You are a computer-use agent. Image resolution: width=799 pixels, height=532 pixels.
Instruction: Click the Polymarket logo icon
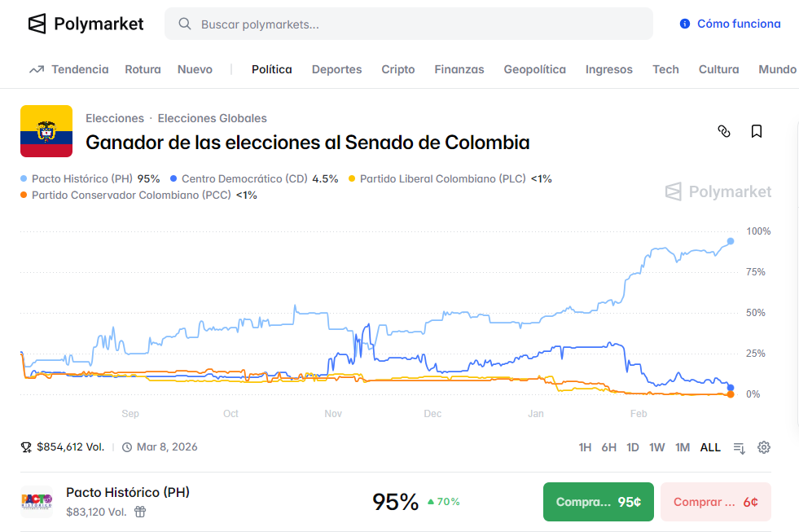click(x=37, y=24)
